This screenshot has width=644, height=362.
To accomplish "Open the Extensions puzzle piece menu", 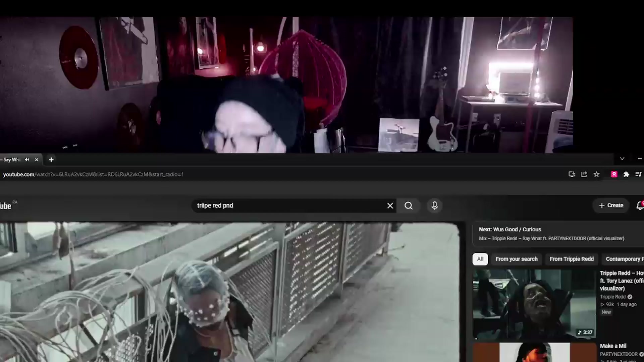I will [626, 174].
